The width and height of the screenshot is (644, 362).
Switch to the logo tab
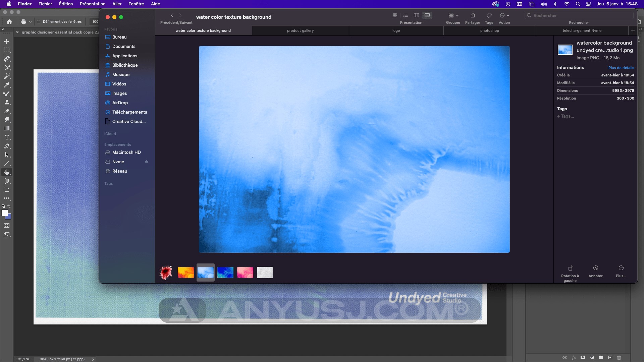(x=395, y=31)
